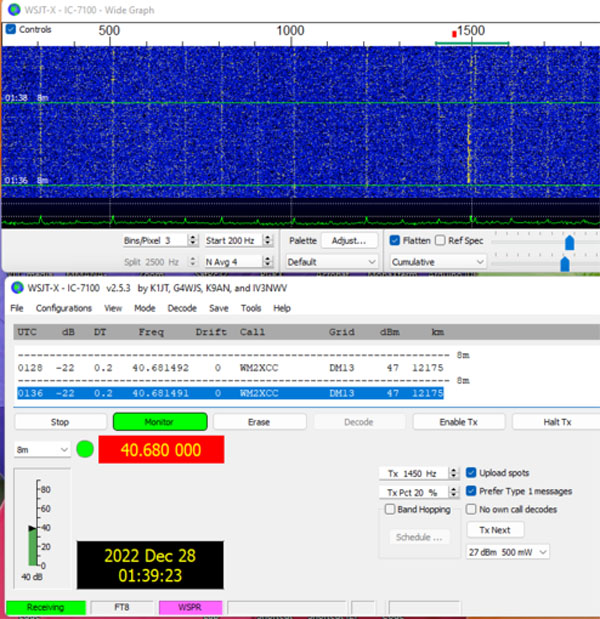Screen dimensions: 600x619
Task: Enable the Ref Spec checkbox
Action: pyautogui.click(x=440, y=240)
